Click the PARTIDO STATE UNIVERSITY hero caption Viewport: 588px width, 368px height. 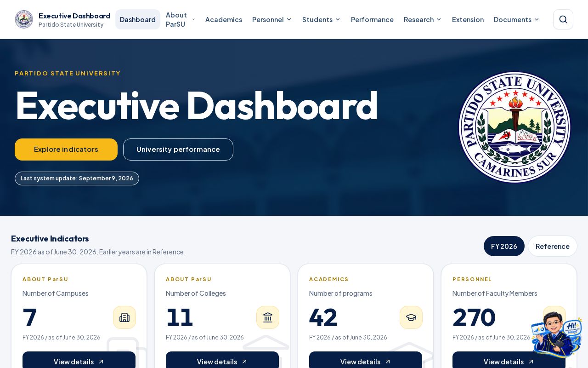68,73
